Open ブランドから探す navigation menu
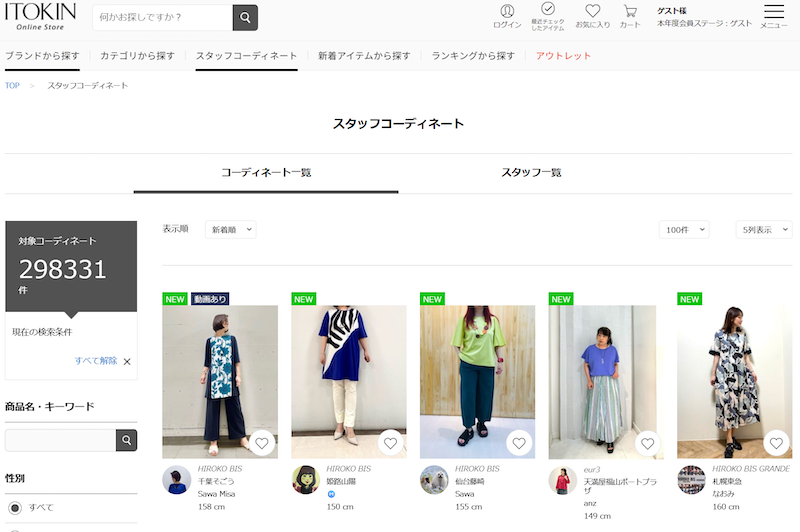Image resolution: width=800 pixels, height=532 pixels. pos(42,56)
